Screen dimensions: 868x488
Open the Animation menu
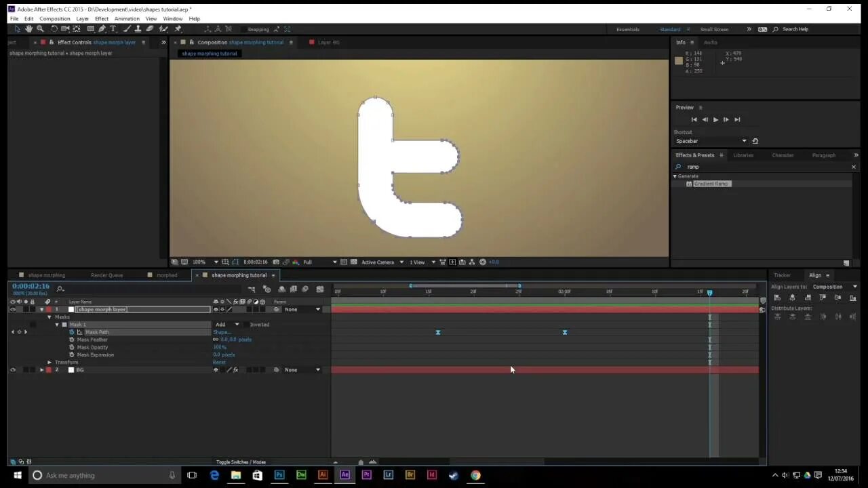[127, 19]
